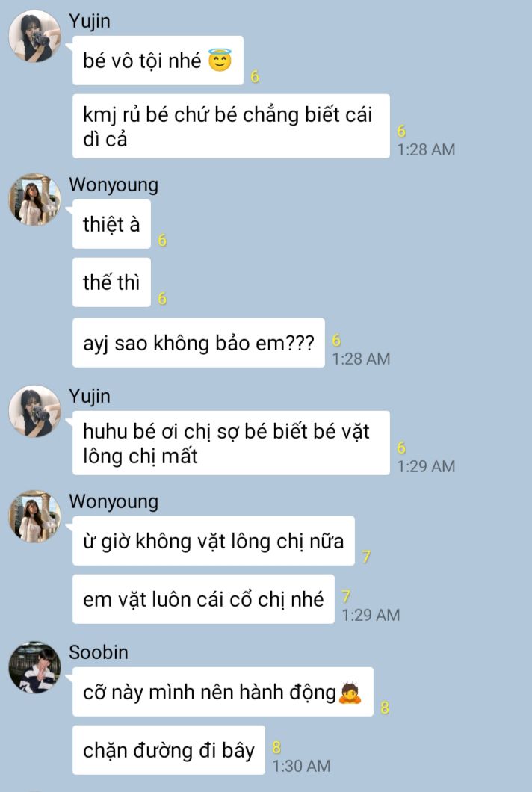Tap the "huhu bé ơi chị sợ" message bubble
The image size is (532, 792).
(231, 443)
